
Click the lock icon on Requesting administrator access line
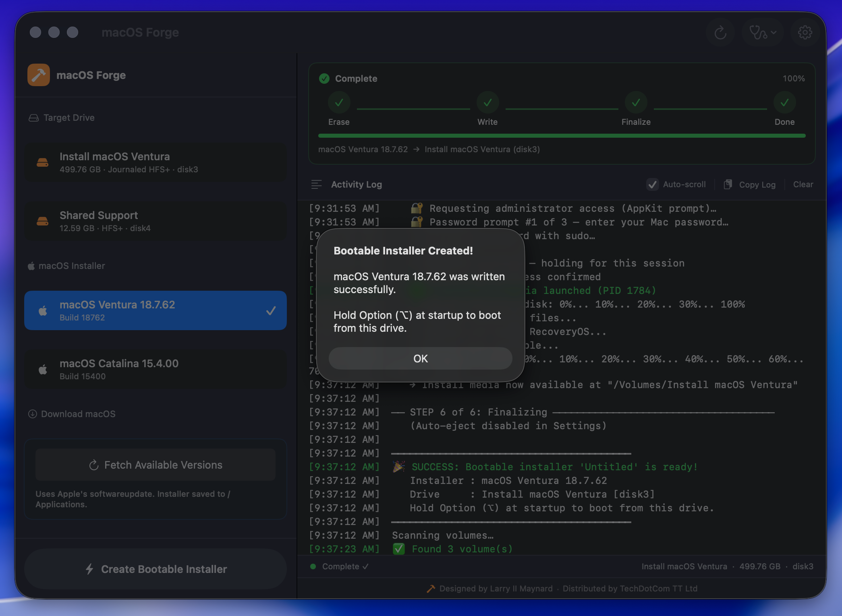point(417,208)
